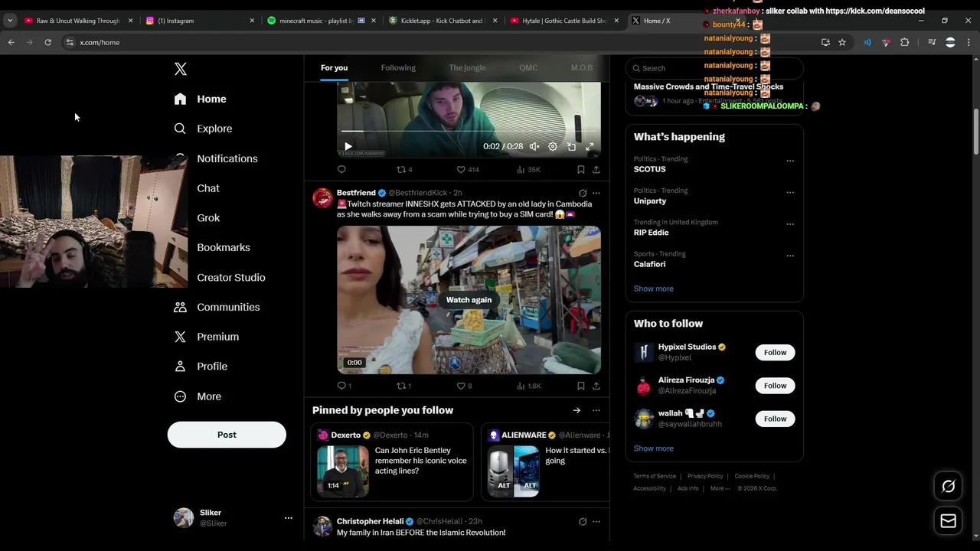The height and width of the screenshot is (551, 980).
Task: Open pinned posts arrow
Action: (577, 411)
